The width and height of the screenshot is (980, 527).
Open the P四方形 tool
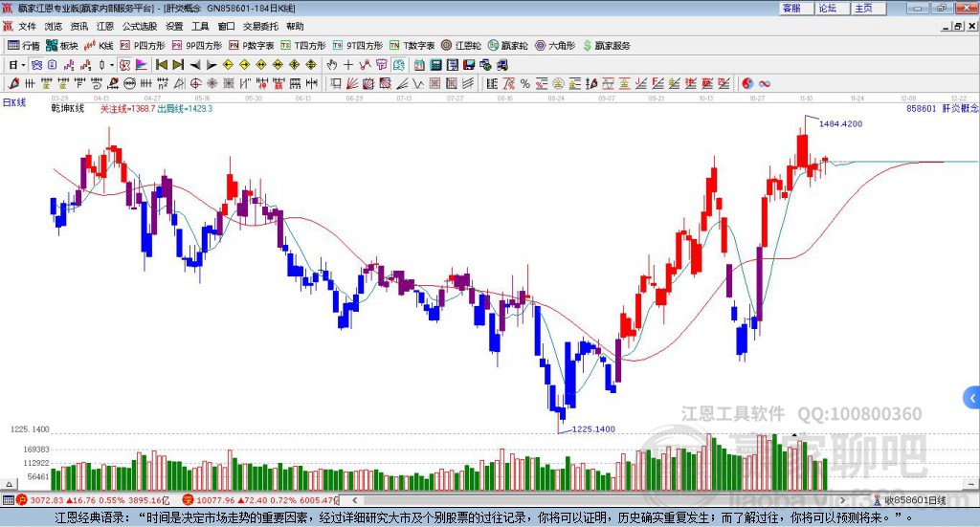coord(143,46)
